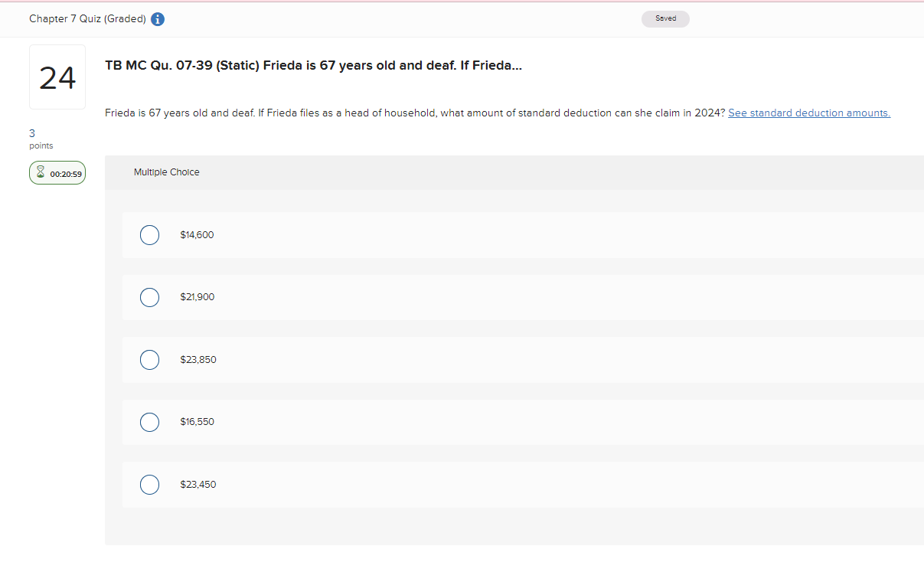Click the 00:20:59 countdown timer text
Viewport: 924px width, 572px height.
tap(66, 175)
